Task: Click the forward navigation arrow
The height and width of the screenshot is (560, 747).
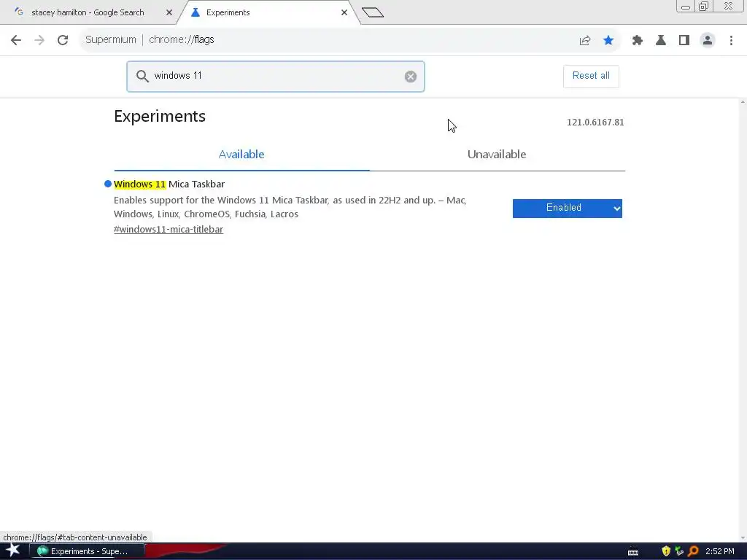Action: pyautogui.click(x=39, y=40)
